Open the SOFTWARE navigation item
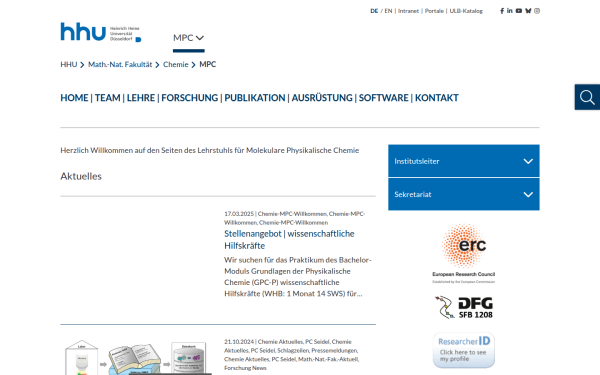The image size is (600, 375). [x=384, y=98]
